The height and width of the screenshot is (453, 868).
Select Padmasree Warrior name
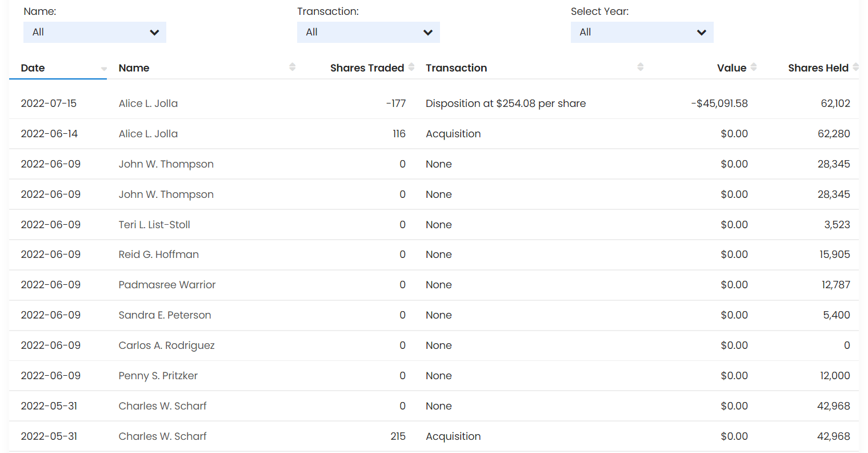[x=167, y=285]
